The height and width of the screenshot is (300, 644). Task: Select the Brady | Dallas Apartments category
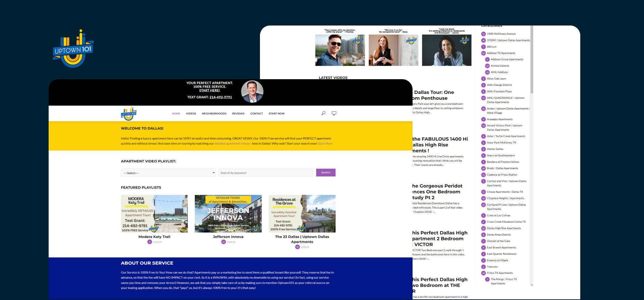coord(502,168)
